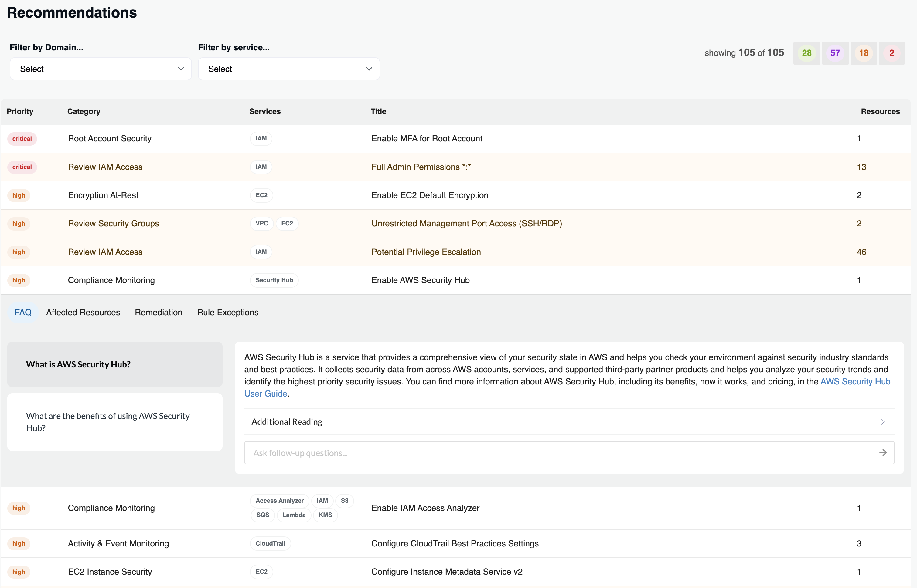The height and width of the screenshot is (588, 917).
Task: Sort by the Priority column header
Action: coord(20,111)
